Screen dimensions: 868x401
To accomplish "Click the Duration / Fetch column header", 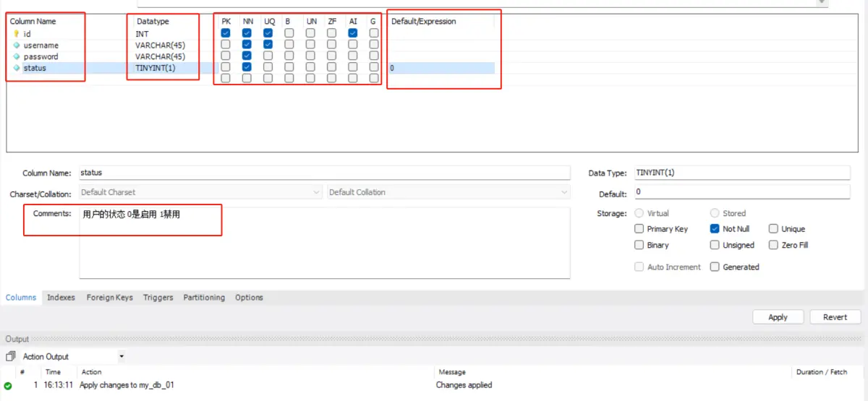I will (822, 372).
